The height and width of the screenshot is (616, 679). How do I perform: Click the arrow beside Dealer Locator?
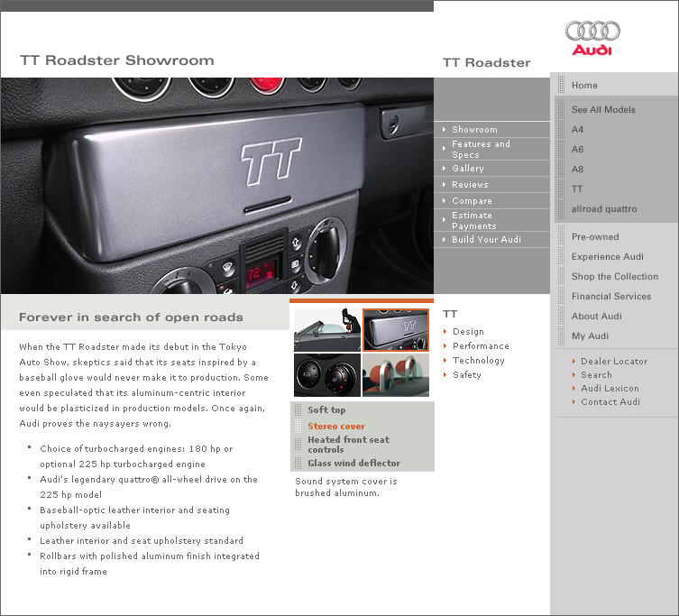pos(573,362)
